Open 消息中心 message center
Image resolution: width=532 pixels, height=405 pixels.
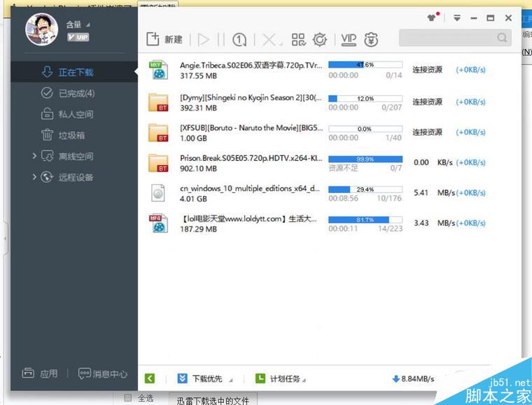coord(103,374)
